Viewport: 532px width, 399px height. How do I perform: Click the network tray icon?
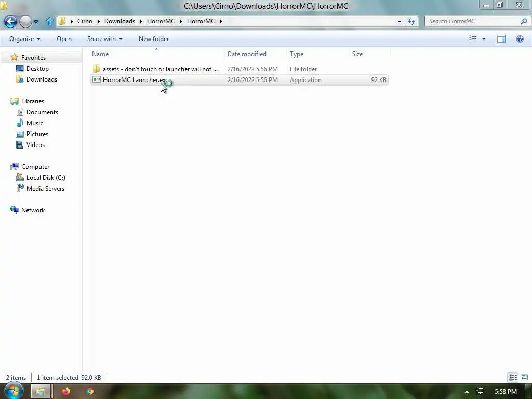point(480,392)
